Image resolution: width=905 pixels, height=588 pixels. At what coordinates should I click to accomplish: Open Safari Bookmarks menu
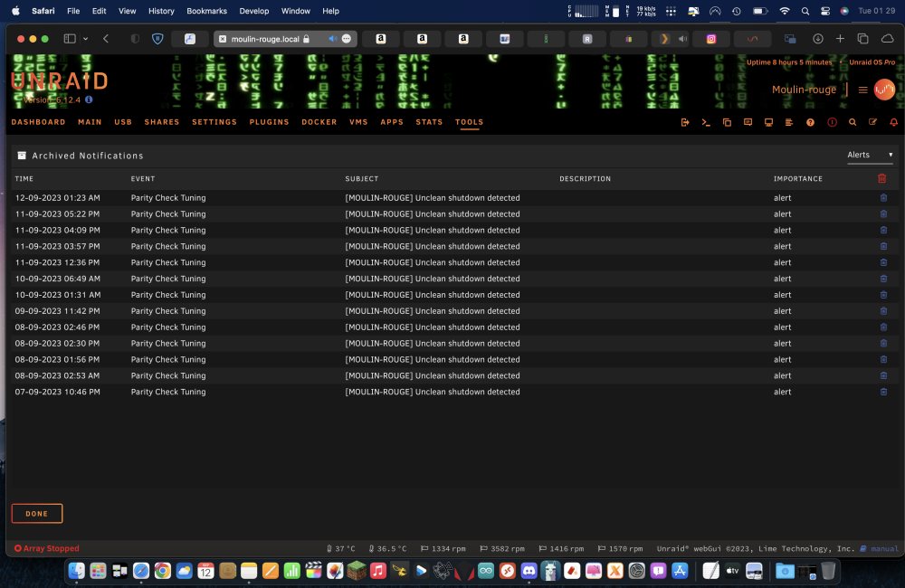(206, 11)
